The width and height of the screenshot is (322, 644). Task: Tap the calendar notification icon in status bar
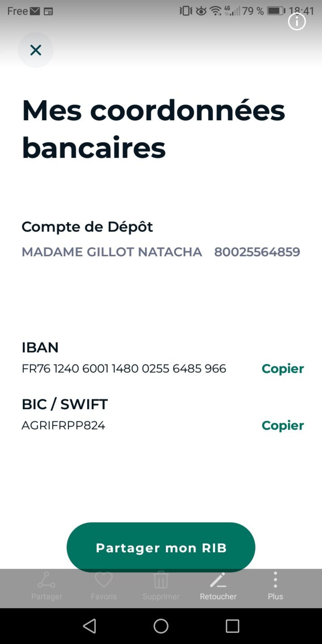tap(48, 11)
